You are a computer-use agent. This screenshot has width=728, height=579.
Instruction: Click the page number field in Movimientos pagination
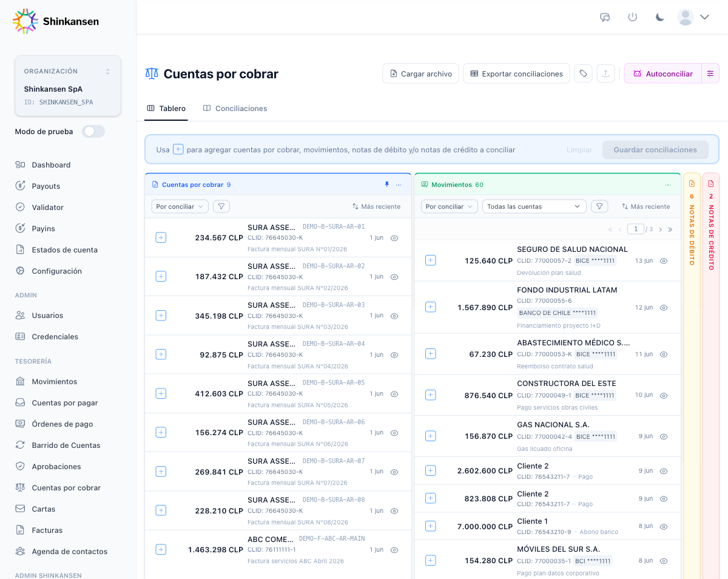pos(636,229)
